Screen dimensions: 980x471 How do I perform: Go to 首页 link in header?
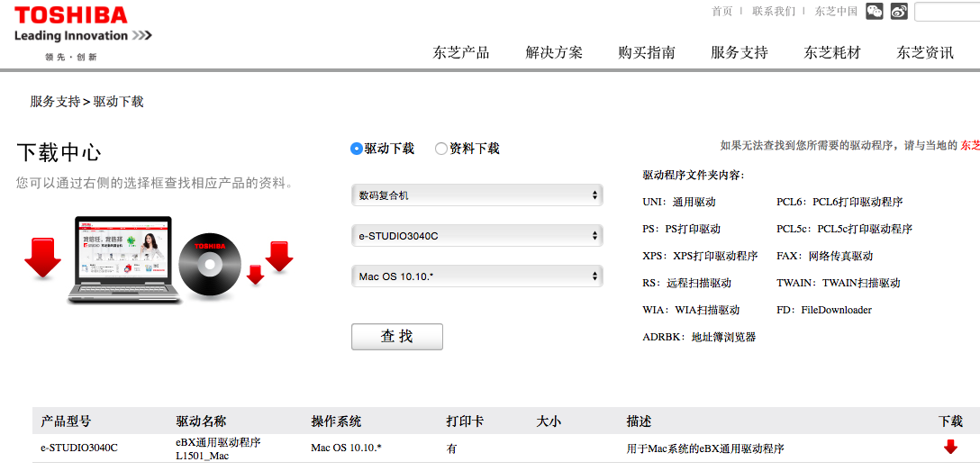[721, 11]
